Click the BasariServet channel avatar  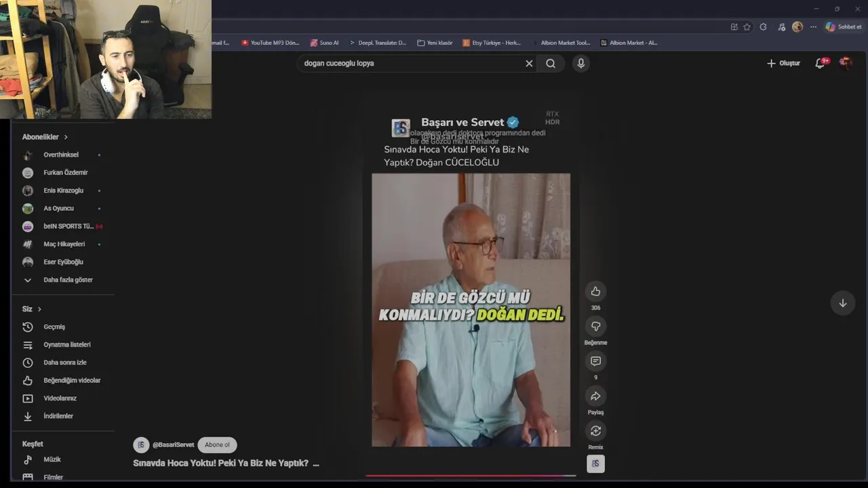[x=141, y=445]
